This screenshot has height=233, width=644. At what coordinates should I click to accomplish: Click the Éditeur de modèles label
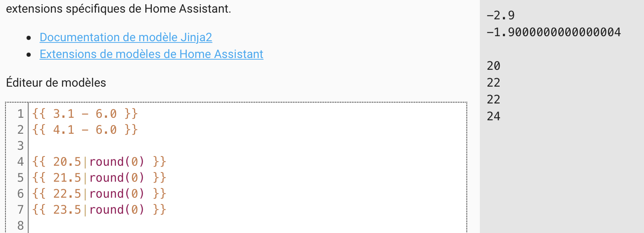click(x=56, y=83)
